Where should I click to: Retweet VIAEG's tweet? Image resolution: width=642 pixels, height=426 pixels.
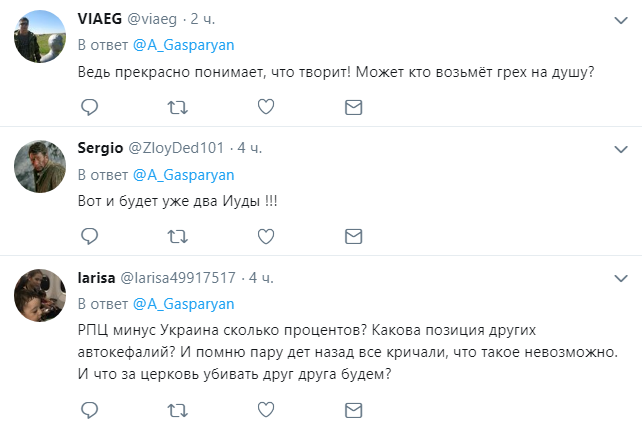tap(177, 107)
